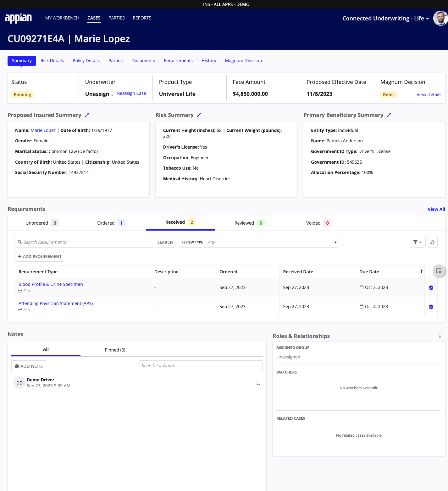Click the Pending status badge
The width and height of the screenshot is (448, 491).
[22, 95]
